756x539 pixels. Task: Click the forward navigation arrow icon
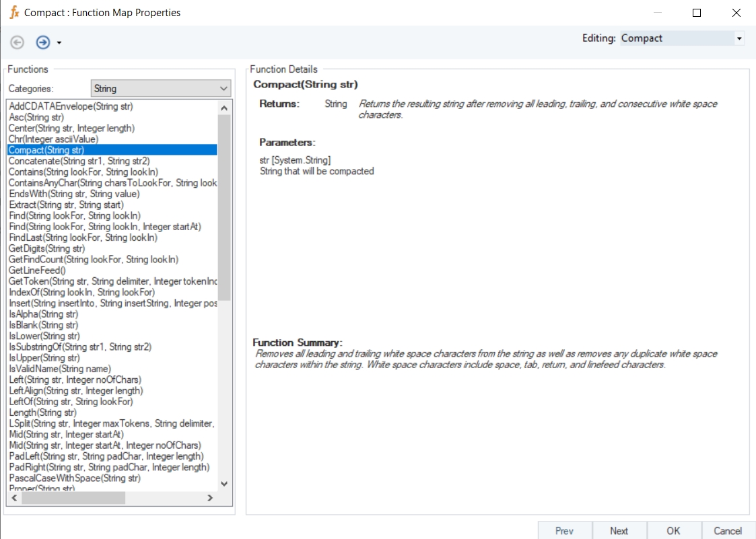pos(43,42)
